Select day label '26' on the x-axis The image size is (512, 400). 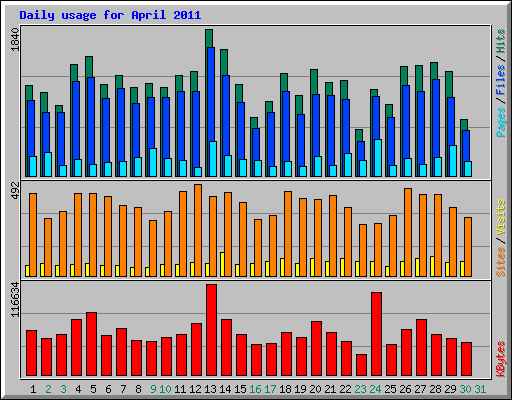(405, 389)
